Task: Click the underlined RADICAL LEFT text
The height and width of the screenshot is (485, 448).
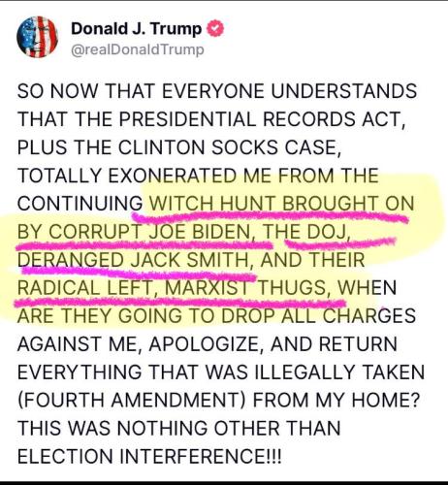Action: pos(84,288)
